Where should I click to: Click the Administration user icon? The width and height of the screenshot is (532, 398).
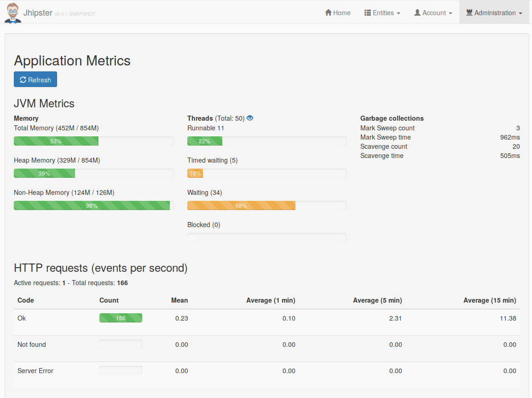(470, 12)
